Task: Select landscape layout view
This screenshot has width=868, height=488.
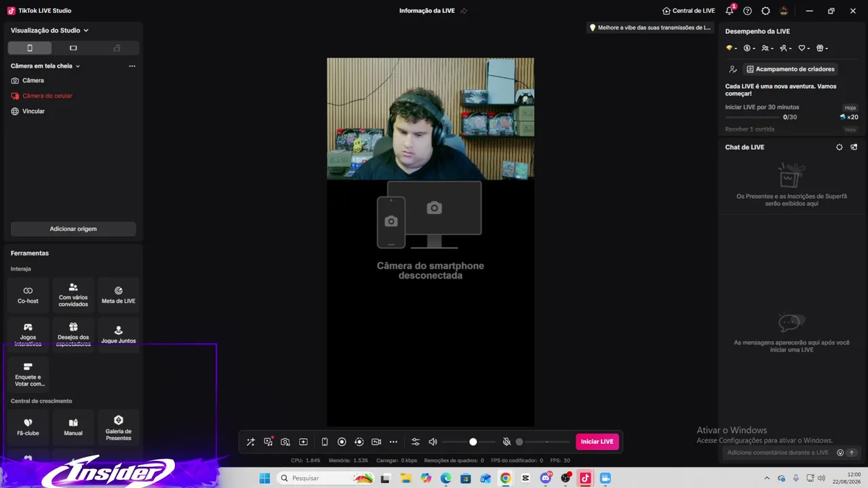Action: click(x=73, y=48)
